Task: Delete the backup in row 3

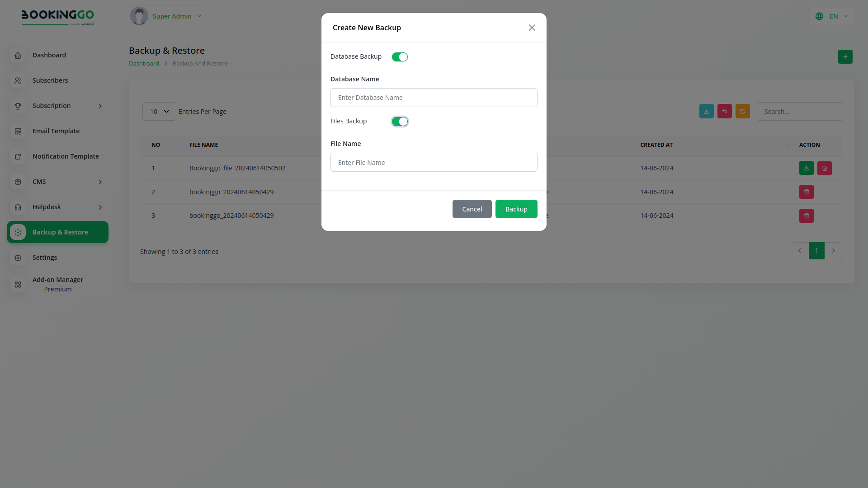Action: (x=806, y=216)
